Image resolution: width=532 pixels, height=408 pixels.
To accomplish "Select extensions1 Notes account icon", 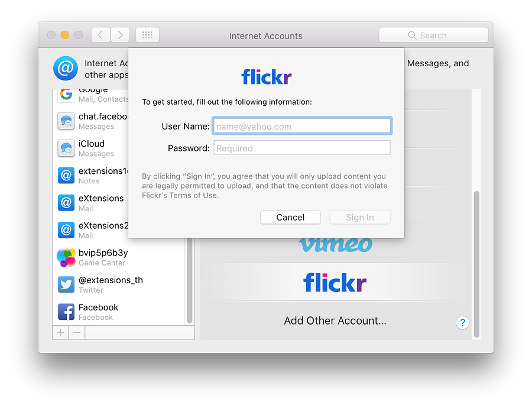I will (x=66, y=176).
